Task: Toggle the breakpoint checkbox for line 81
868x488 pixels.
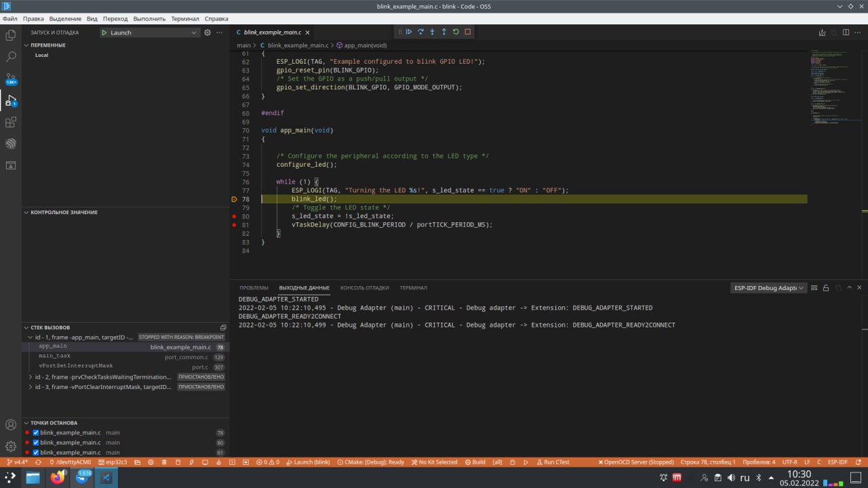Action: [x=36, y=452]
